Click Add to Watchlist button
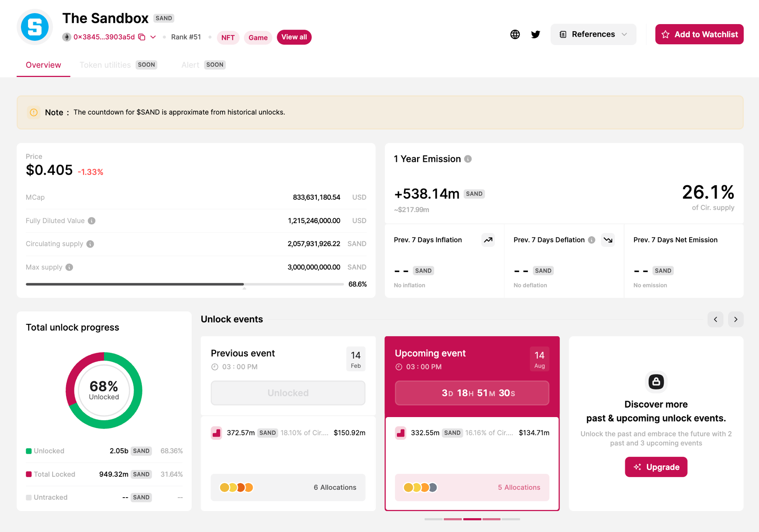Image resolution: width=759 pixels, height=532 pixels. point(699,34)
